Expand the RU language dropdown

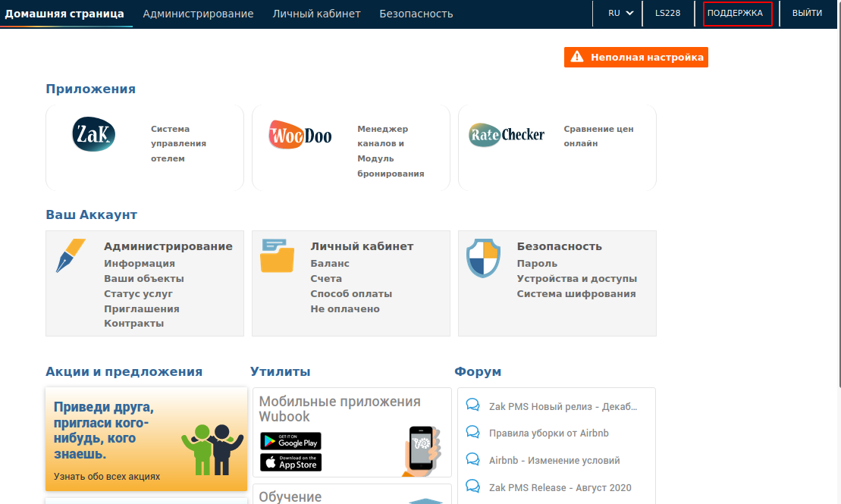coord(620,13)
